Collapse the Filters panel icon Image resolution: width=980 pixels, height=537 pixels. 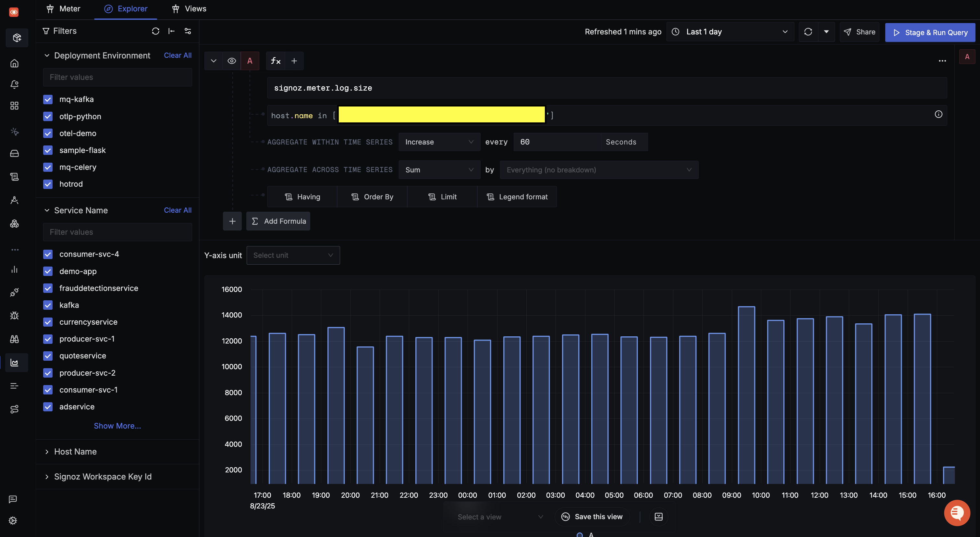coord(172,31)
